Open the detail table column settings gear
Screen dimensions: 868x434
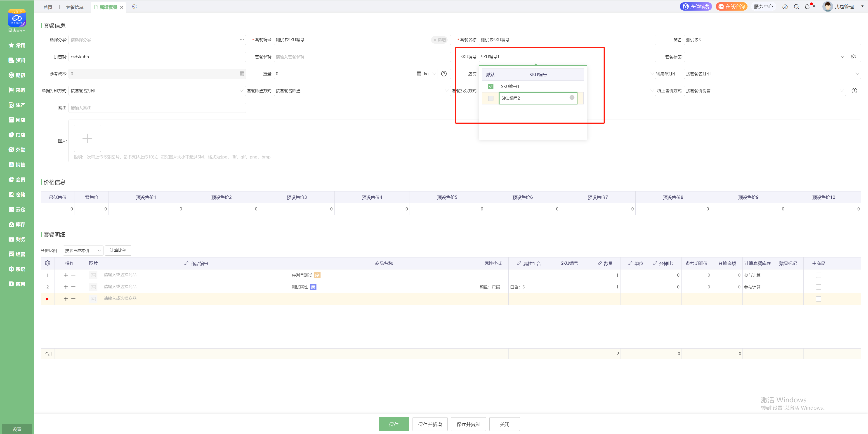coord(47,263)
